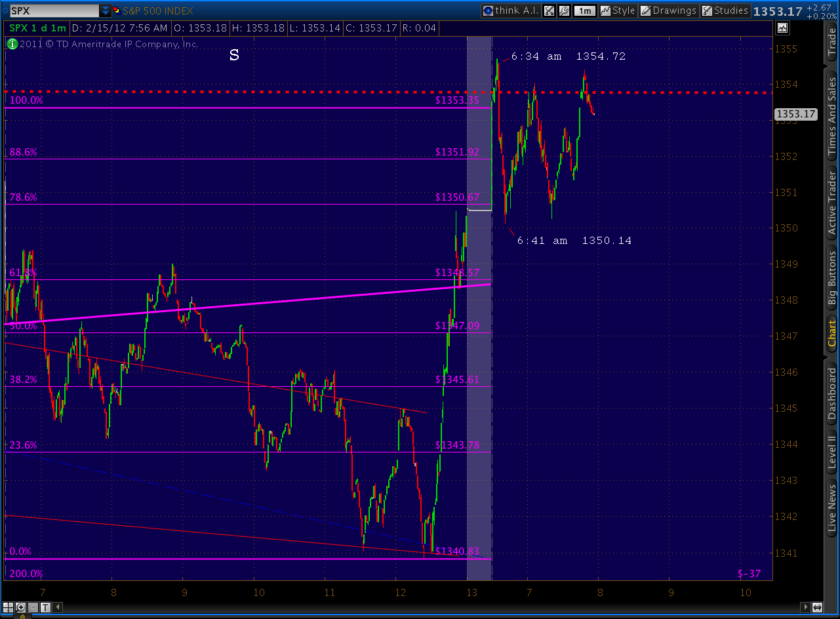Switch to the Trade side tab
This screenshot has width=840, height=619.
click(832, 43)
